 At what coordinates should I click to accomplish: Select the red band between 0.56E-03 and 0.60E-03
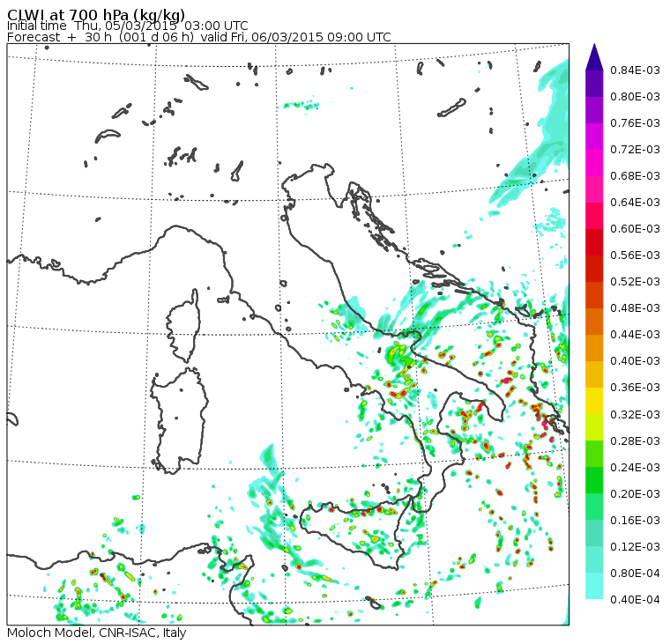coord(594,242)
